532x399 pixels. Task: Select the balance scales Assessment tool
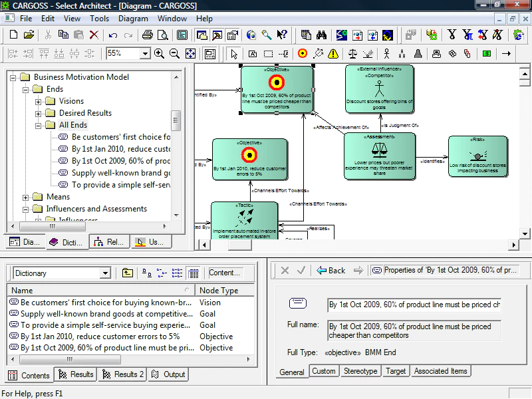coord(352,54)
